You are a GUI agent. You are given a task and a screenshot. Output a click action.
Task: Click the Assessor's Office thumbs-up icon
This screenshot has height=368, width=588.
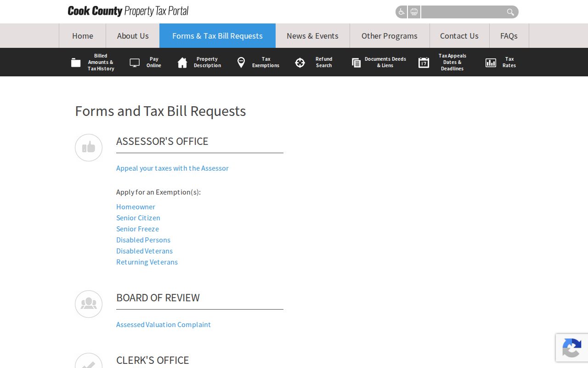tap(89, 148)
